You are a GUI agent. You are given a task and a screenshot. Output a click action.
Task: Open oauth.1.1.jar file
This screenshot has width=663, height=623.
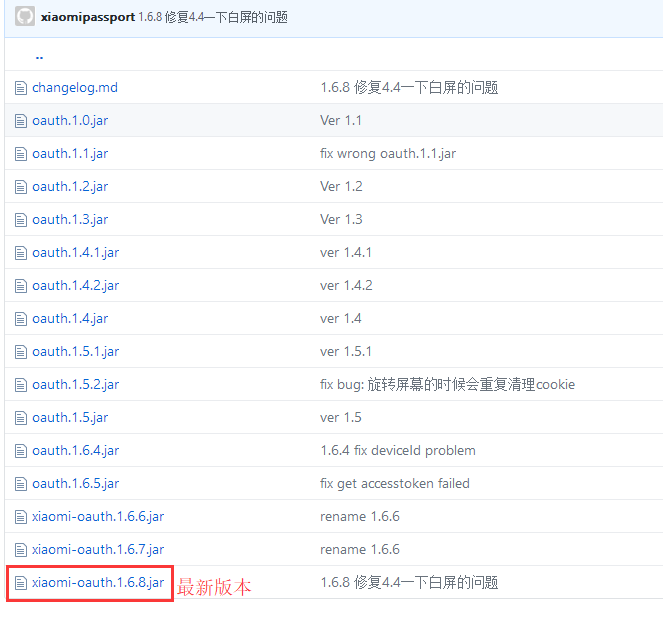click(x=70, y=154)
